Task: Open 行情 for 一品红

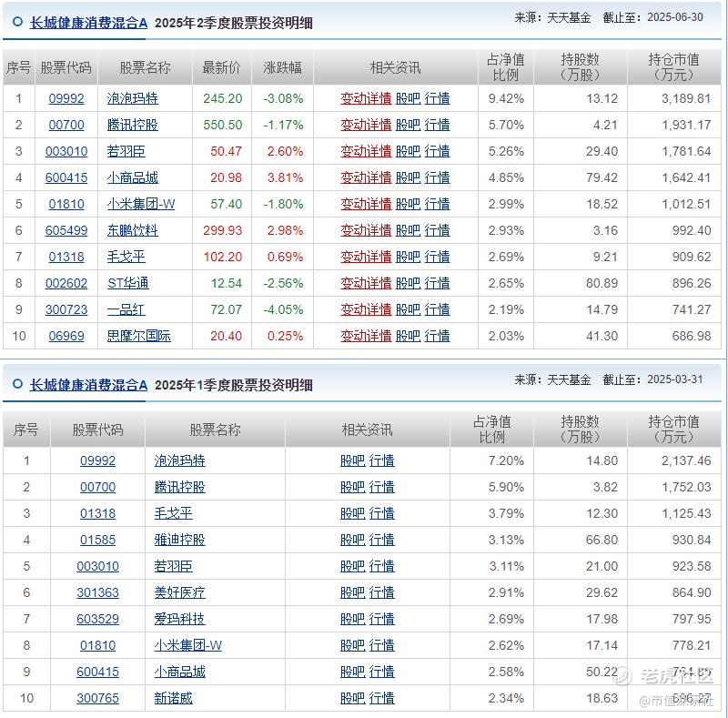Action: 437,309
